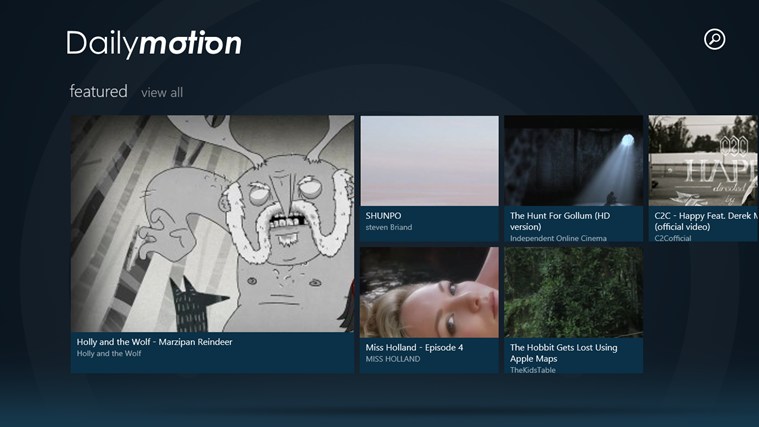Select the 'featured' section heading
Screen dimensions: 759x427
(x=98, y=92)
